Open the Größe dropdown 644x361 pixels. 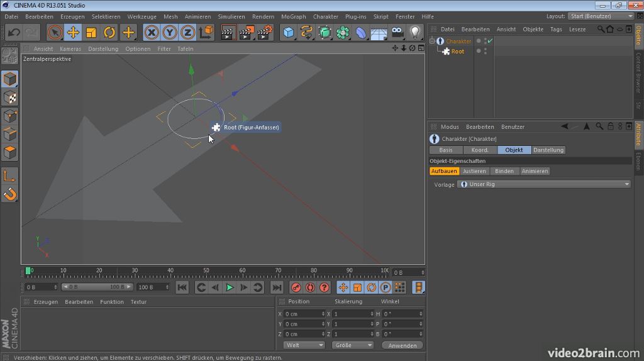click(352, 345)
